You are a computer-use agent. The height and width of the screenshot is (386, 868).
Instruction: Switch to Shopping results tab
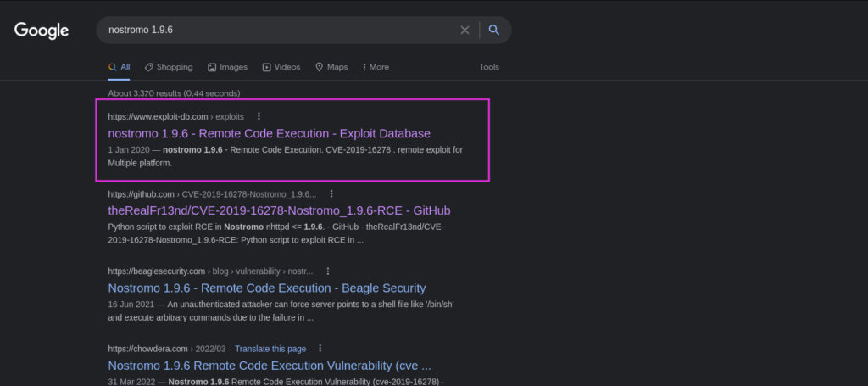tap(169, 67)
